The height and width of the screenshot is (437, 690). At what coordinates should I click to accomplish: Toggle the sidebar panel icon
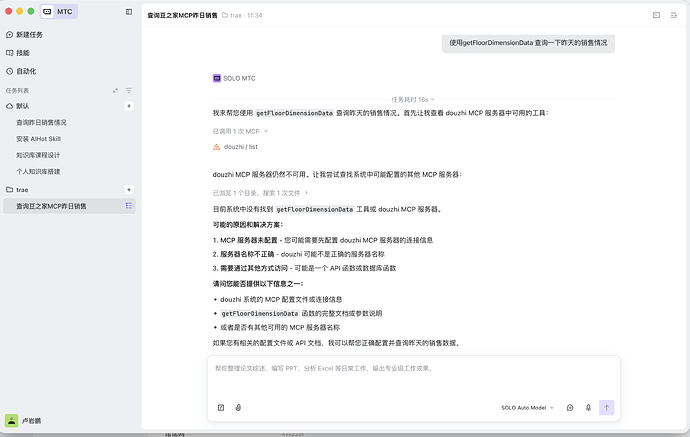coord(128,12)
